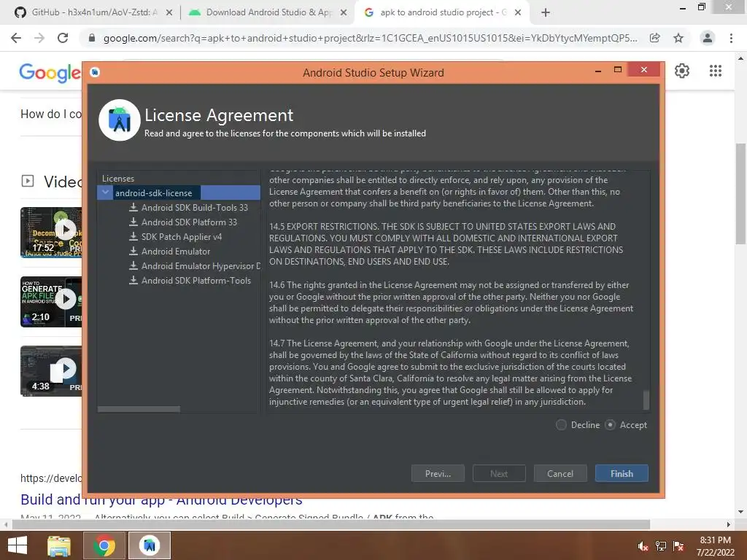Go back with the Previ... button
This screenshot has width=747, height=560.
point(438,473)
